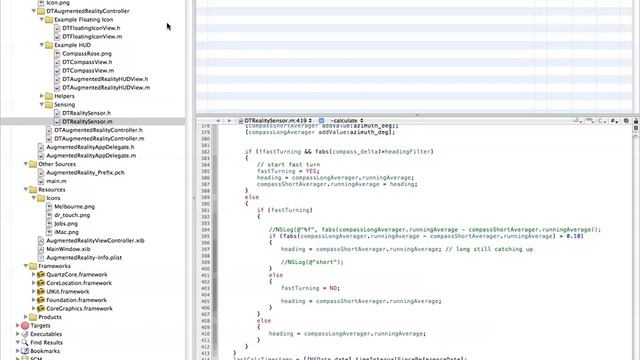Select AugmentedRealityAppDelegate.h
The width and height of the screenshot is (640, 360).
(x=90, y=147)
